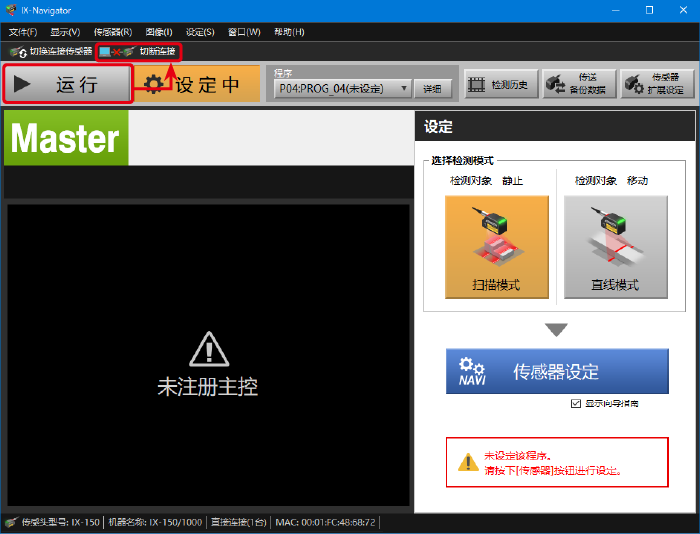Open the 帮助(H) menu
This screenshot has height=534, width=700.
coord(289,32)
